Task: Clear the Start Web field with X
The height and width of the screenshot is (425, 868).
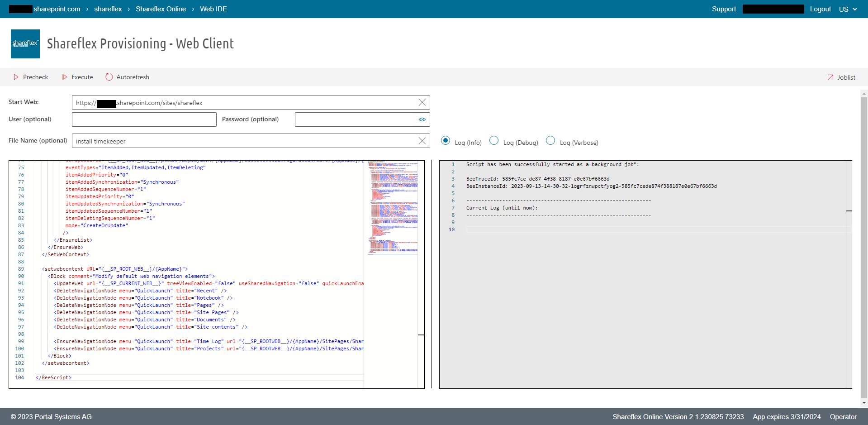Action: click(422, 102)
